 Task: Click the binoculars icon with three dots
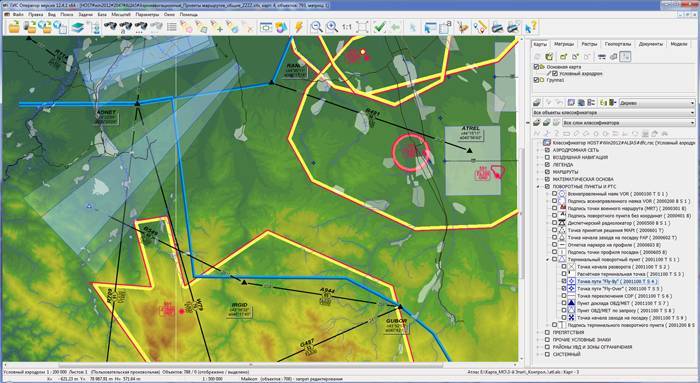pos(141,27)
